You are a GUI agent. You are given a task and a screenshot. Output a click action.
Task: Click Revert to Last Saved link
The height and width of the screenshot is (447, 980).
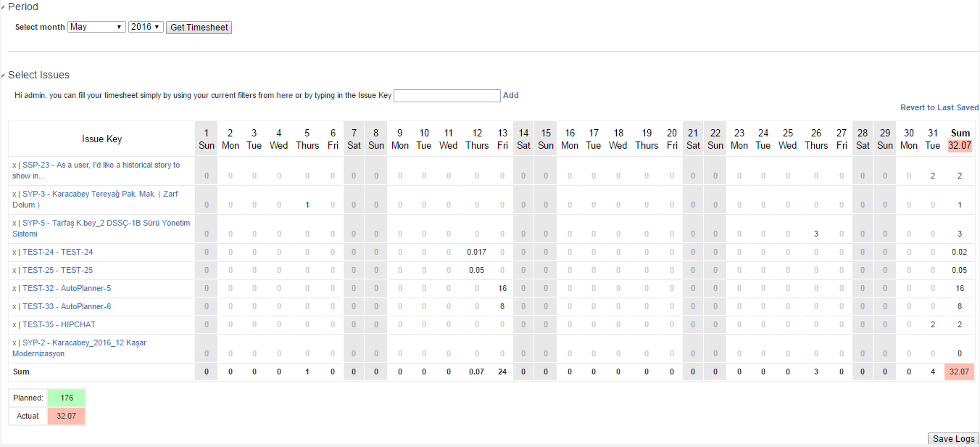(x=939, y=107)
